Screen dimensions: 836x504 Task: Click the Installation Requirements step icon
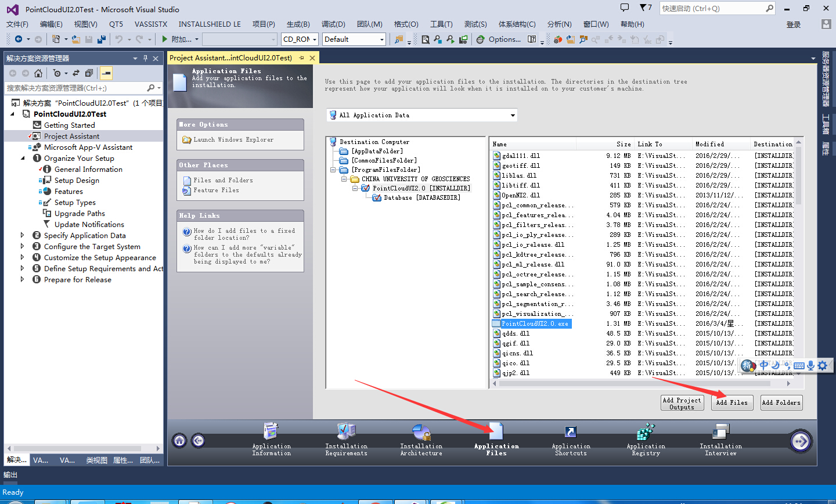346,431
